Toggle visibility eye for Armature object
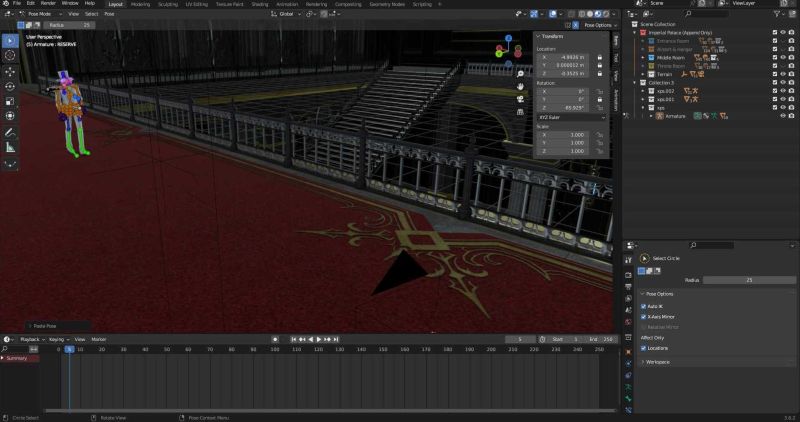The height and width of the screenshot is (422, 800). tap(783, 116)
